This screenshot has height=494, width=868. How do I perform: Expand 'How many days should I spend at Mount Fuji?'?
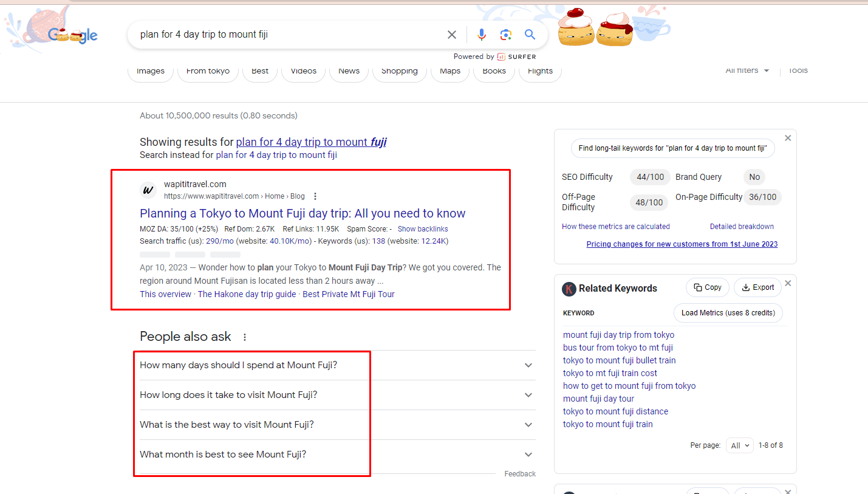tap(338, 365)
